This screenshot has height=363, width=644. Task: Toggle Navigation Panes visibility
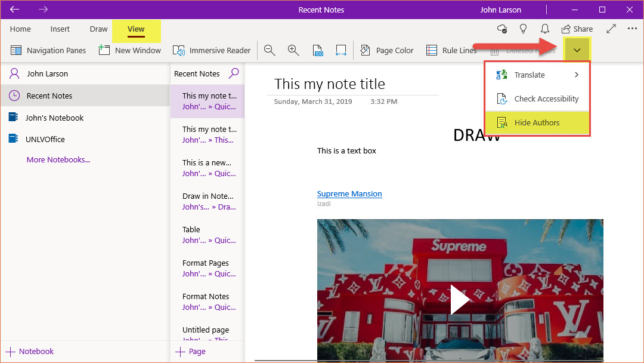pyautogui.click(x=48, y=51)
